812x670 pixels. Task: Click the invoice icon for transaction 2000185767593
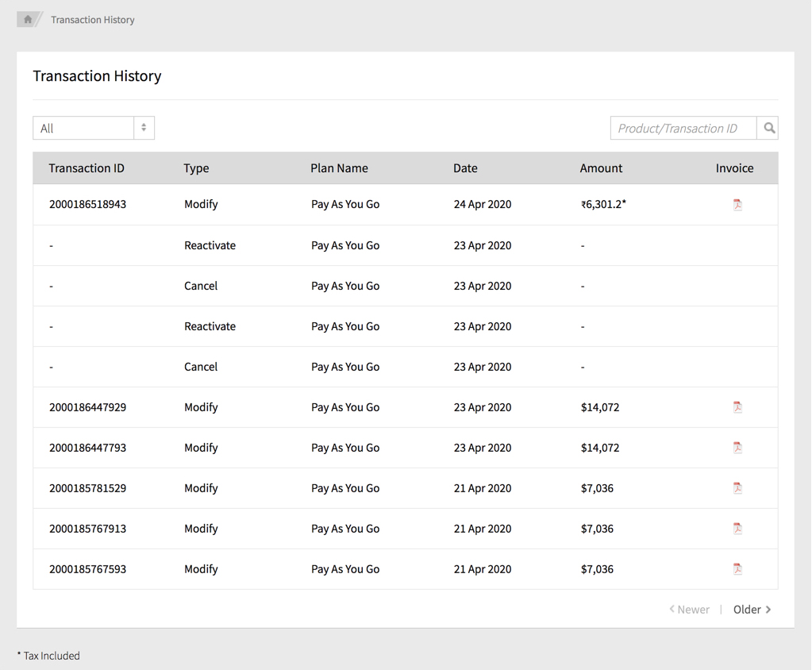click(737, 568)
